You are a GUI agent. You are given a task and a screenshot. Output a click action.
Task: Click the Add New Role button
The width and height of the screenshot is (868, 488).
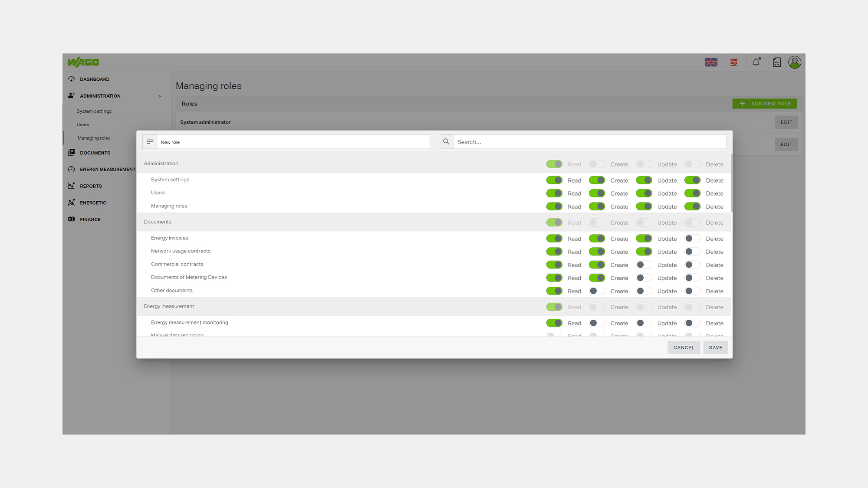(764, 104)
